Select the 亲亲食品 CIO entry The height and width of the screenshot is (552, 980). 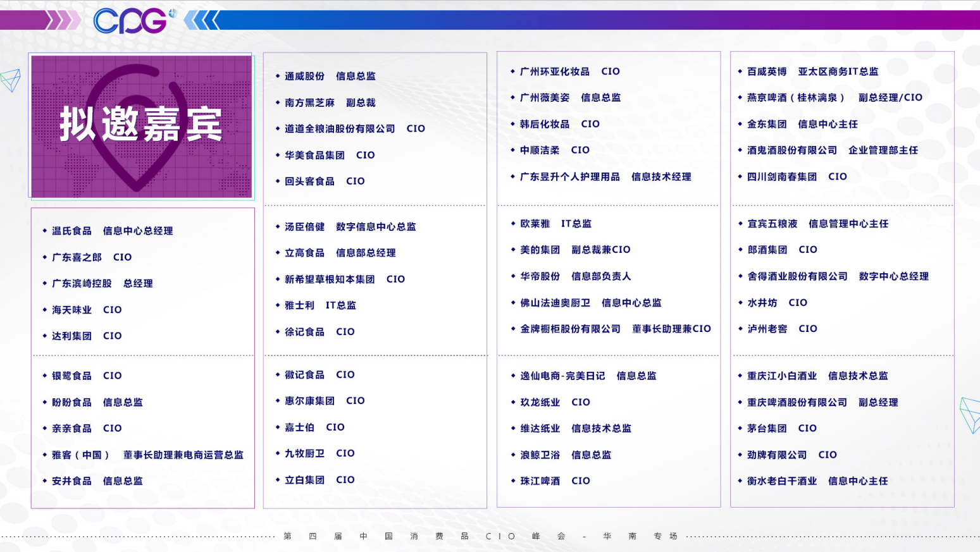[87, 428]
